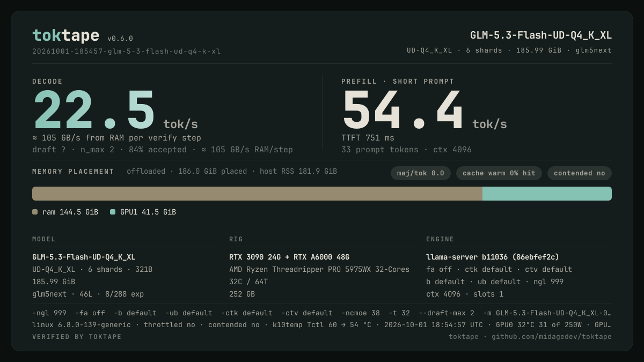The width and height of the screenshot is (644, 362).
Task: Click the RIG column heading
Action: pos(236,239)
